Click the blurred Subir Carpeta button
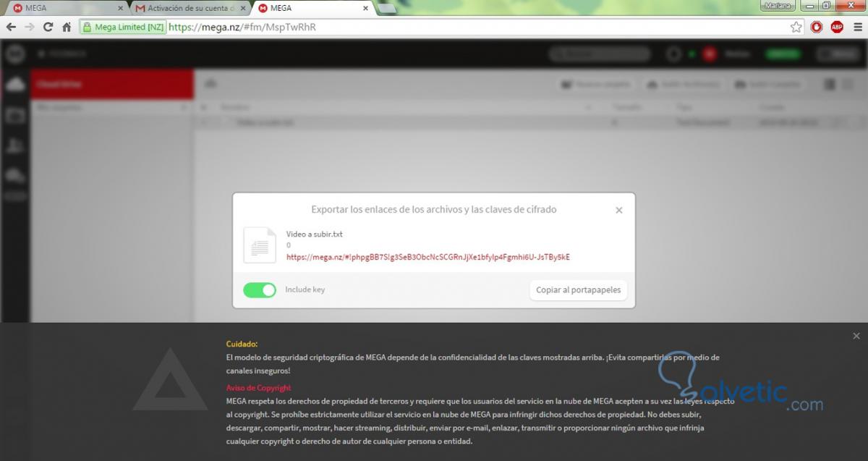This screenshot has height=461, width=868. pyautogui.click(x=768, y=84)
